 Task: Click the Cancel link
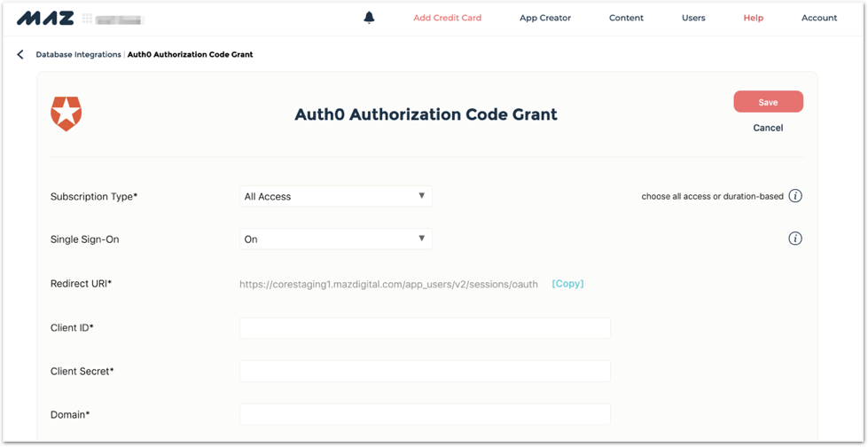[x=768, y=128]
